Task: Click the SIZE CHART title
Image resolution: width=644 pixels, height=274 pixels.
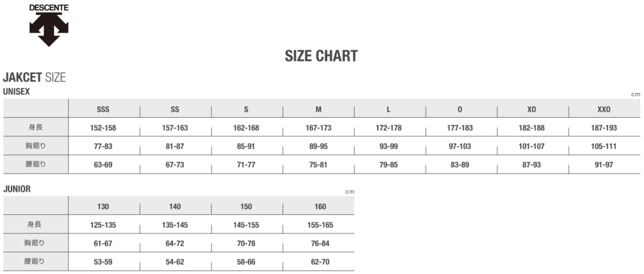Action: (x=321, y=56)
